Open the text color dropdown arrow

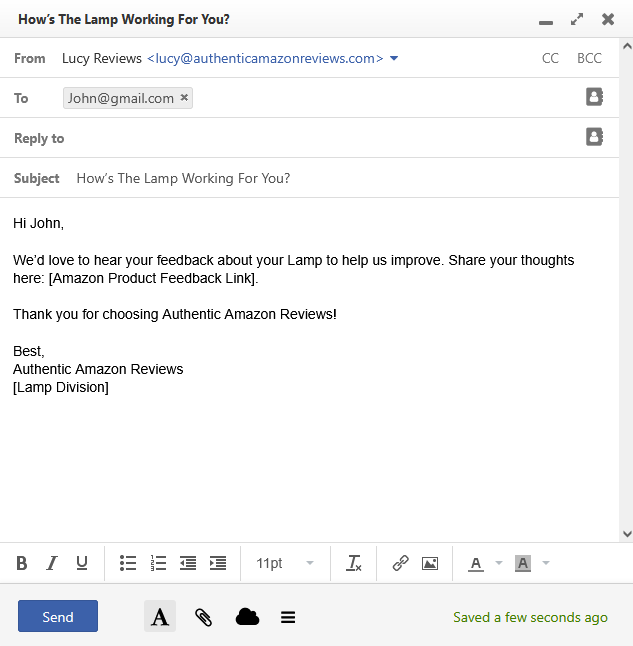click(x=499, y=563)
